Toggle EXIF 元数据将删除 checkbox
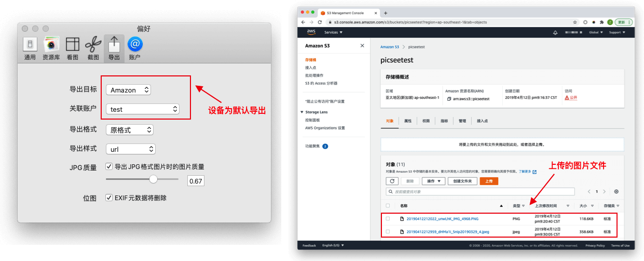This screenshot has width=644, height=261. (x=109, y=198)
